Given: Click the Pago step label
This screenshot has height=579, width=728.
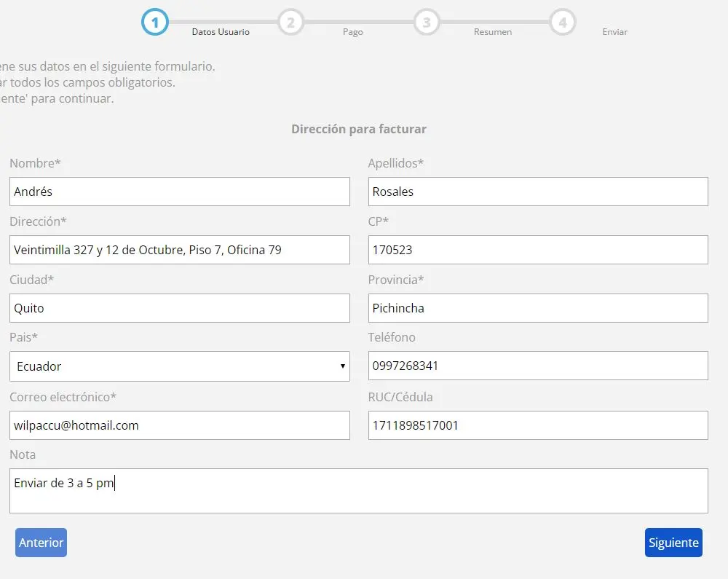Looking at the screenshot, I should click(x=352, y=32).
